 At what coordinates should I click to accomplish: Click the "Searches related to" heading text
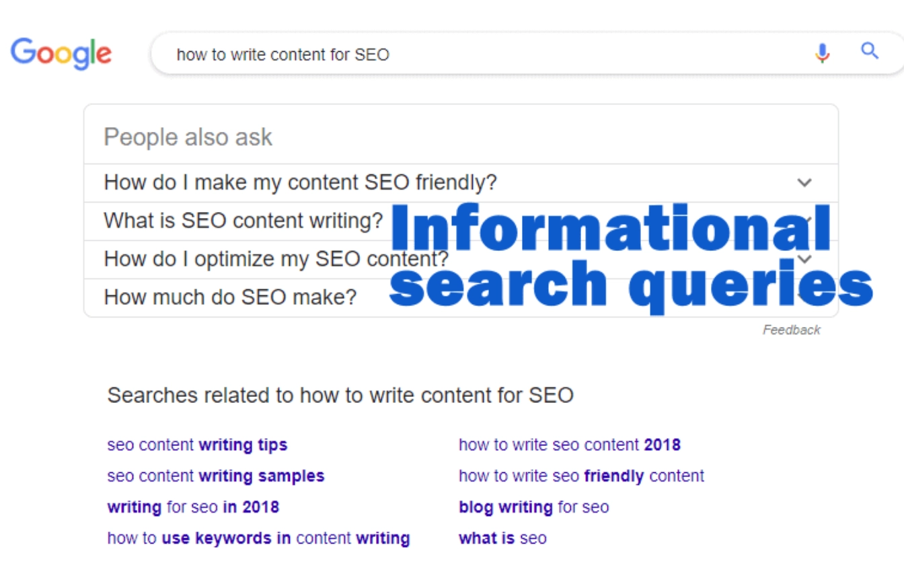point(340,395)
